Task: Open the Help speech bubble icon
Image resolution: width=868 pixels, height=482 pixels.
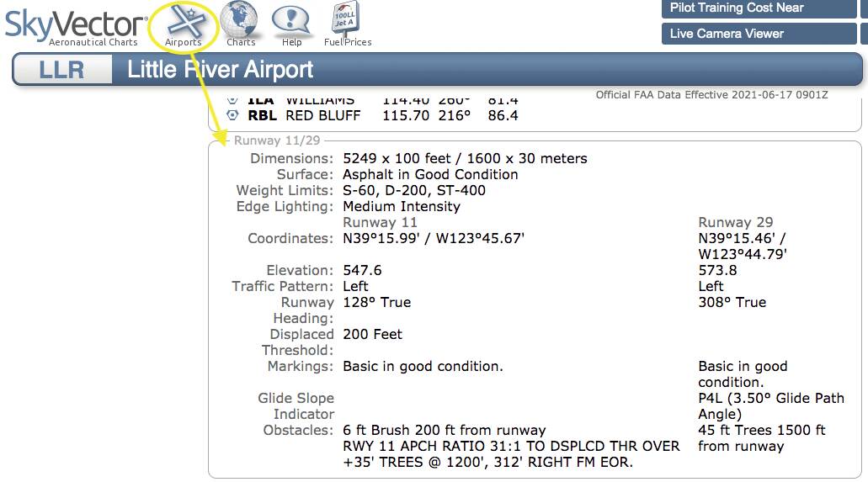Action: point(291,21)
